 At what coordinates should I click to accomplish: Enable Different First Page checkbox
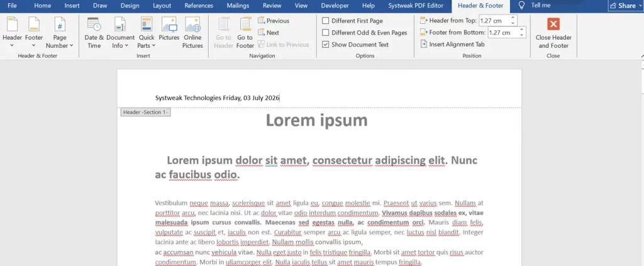coord(325,21)
